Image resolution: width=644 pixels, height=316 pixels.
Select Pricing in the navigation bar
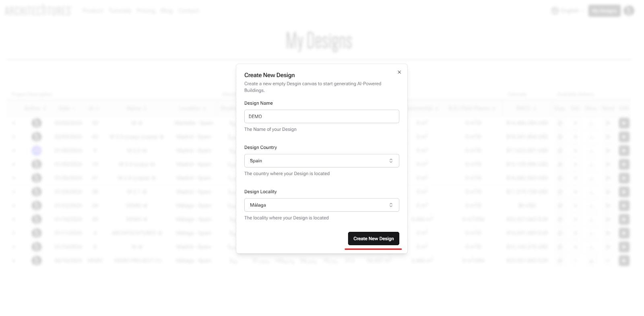click(146, 10)
